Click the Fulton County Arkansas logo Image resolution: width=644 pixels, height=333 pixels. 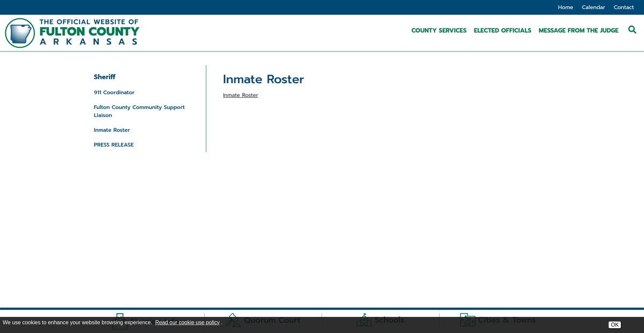72,33
